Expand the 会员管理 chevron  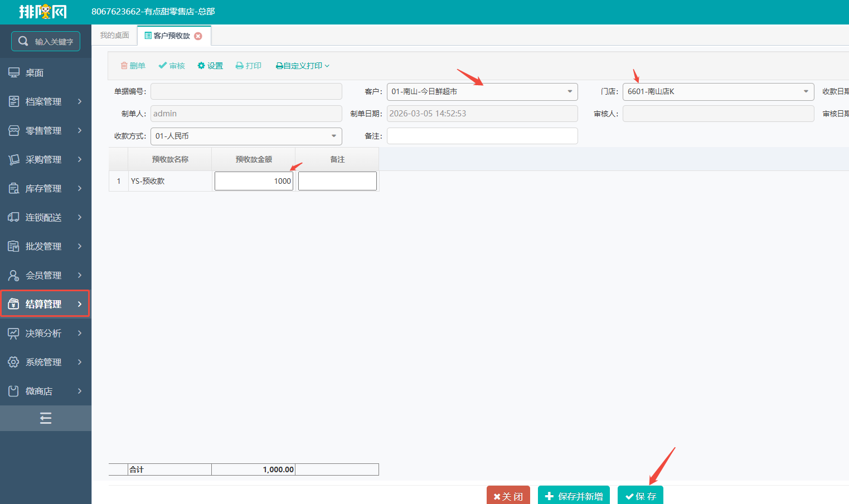pos(80,275)
